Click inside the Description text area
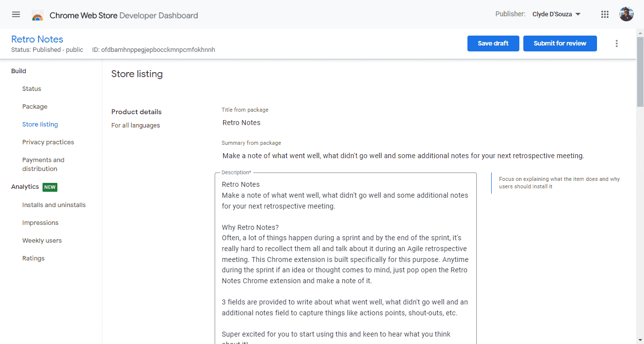644x344 pixels. 346,258
